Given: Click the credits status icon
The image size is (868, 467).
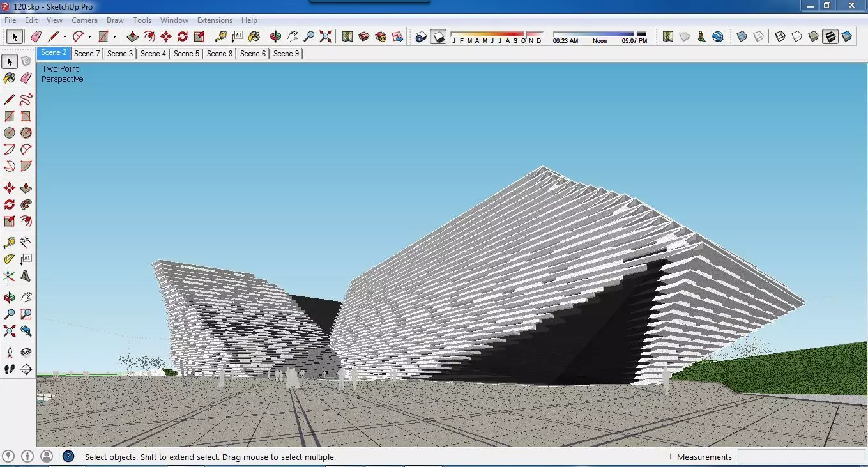Looking at the screenshot, I should (27, 456).
